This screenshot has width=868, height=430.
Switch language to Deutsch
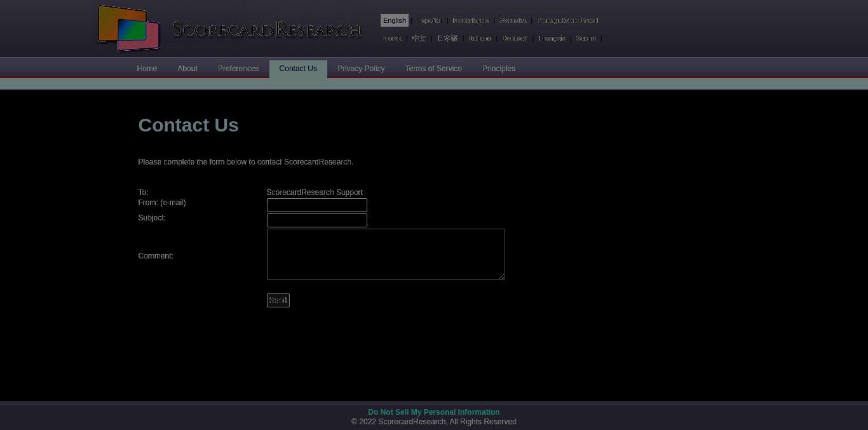click(515, 38)
